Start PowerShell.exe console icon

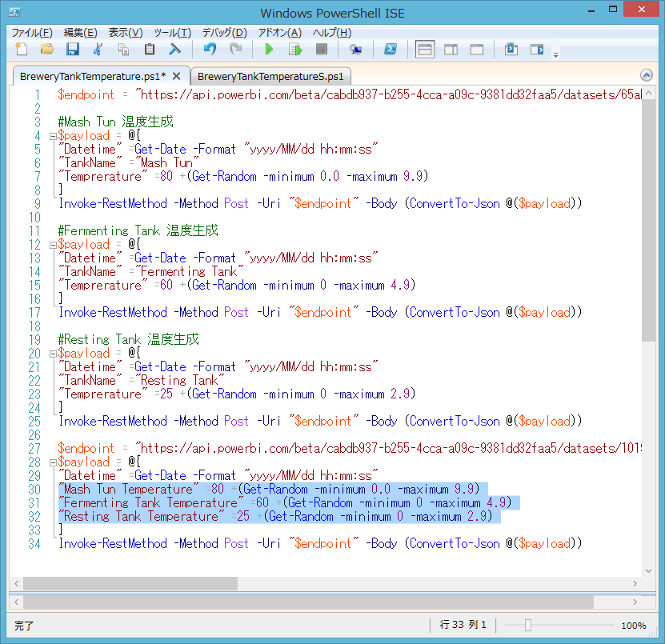click(391, 49)
